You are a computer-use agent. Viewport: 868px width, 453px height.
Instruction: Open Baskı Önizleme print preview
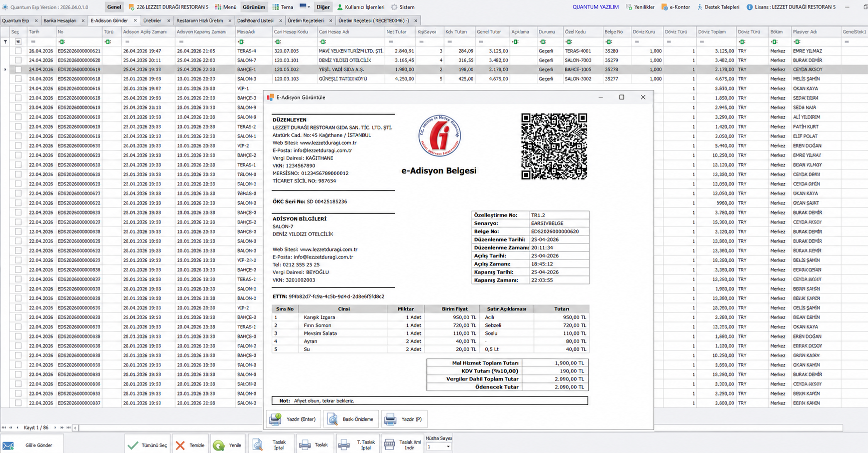click(350, 419)
